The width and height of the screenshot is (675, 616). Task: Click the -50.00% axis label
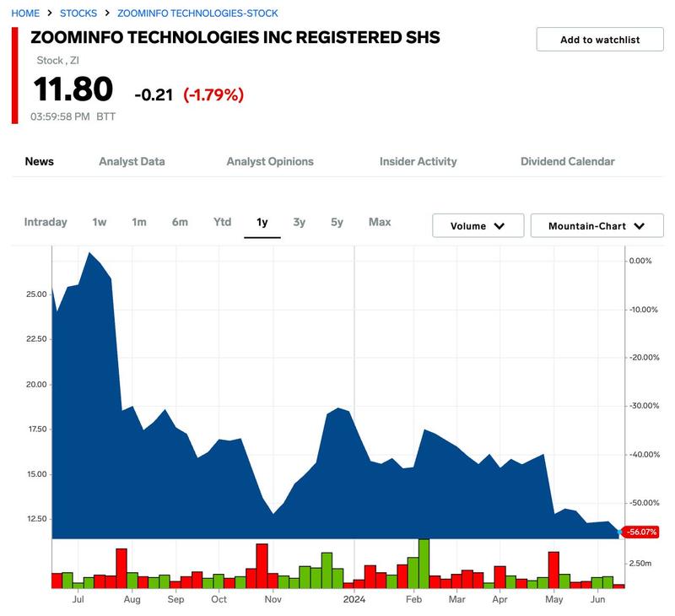click(x=644, y=503)
